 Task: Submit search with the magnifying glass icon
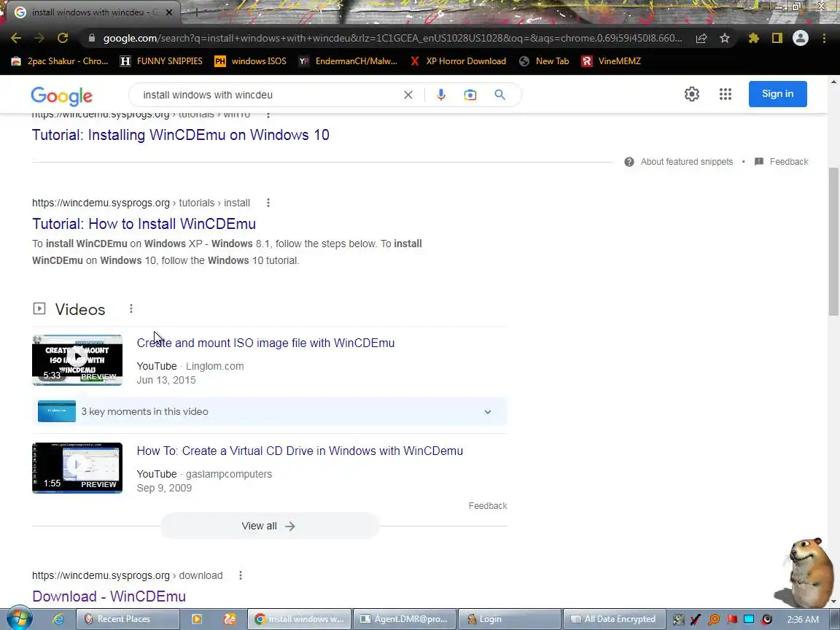499,95
